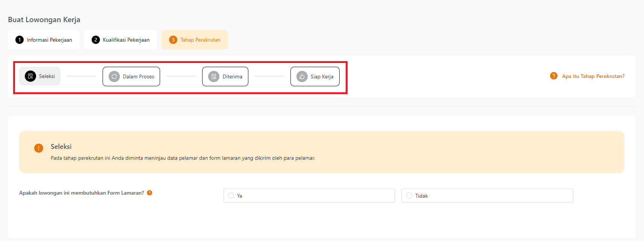Click the orange number 3 step circle
Image resolution: width=644 pixels, height=243 pixels.
click(x=173, y=40)
